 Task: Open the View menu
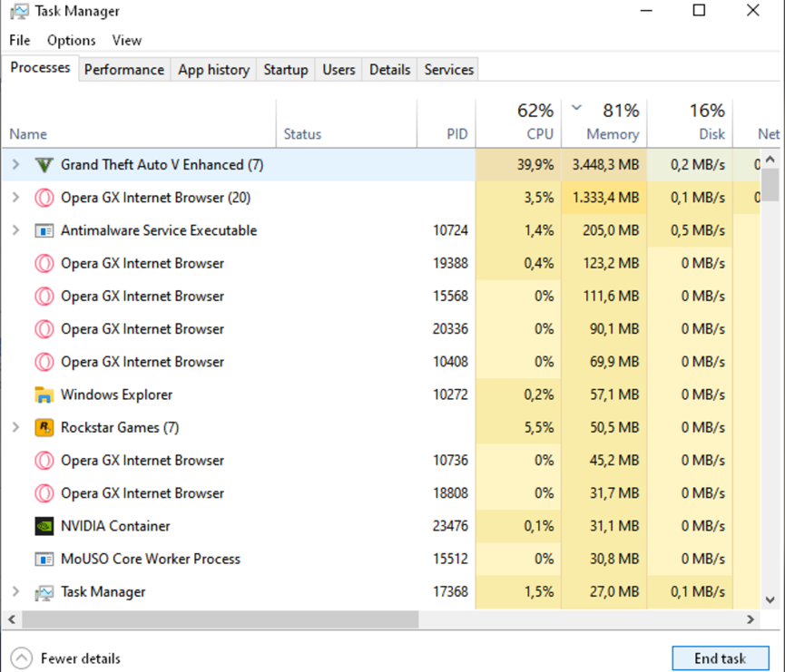click(127, 40)
